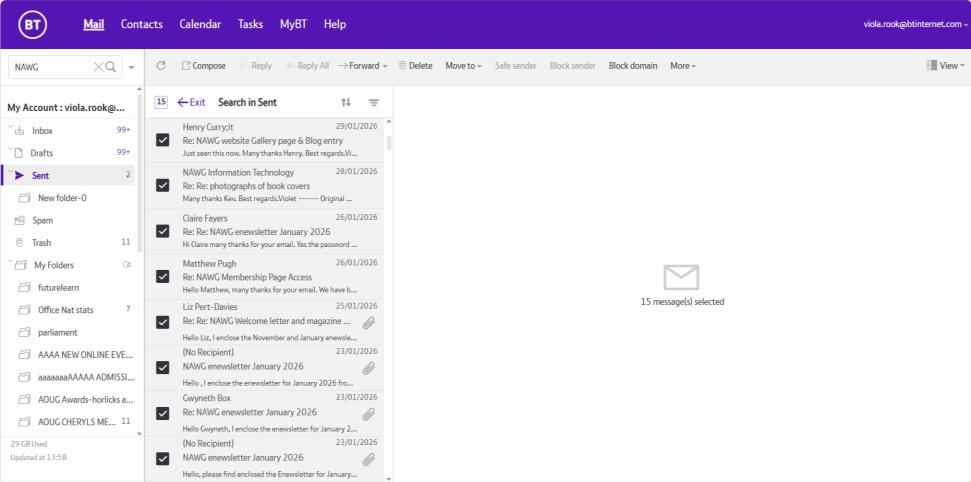Screen dimensions: 971x482
Task: Click the sort order arrows icon
Action: pyautogui.click(x=346, y=102)
